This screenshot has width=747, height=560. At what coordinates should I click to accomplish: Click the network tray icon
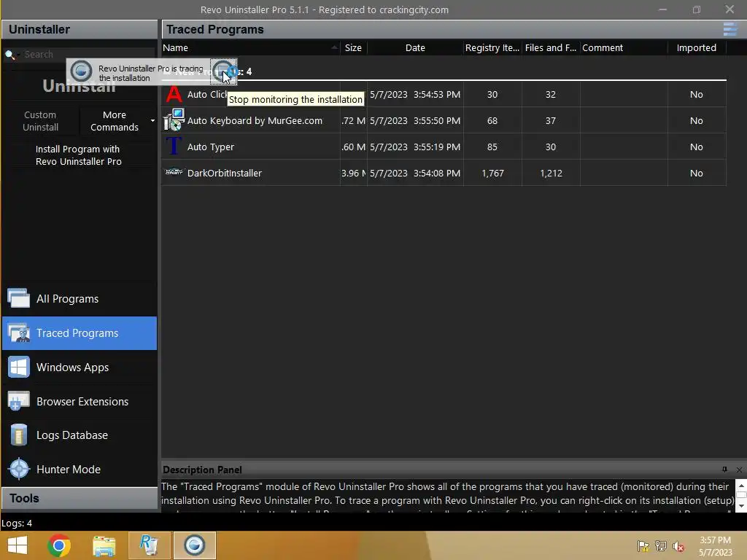point(661,545)
